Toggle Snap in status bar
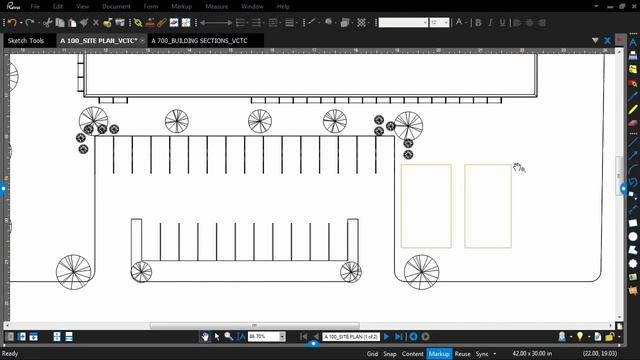Screen dimensions: 640x360 [x=390, y=354]
